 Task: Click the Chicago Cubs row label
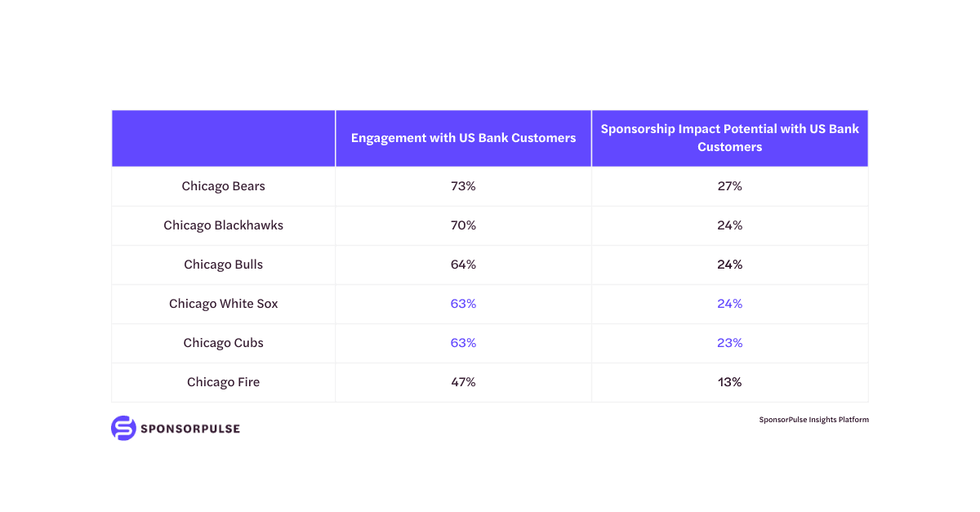pos(223,343)
